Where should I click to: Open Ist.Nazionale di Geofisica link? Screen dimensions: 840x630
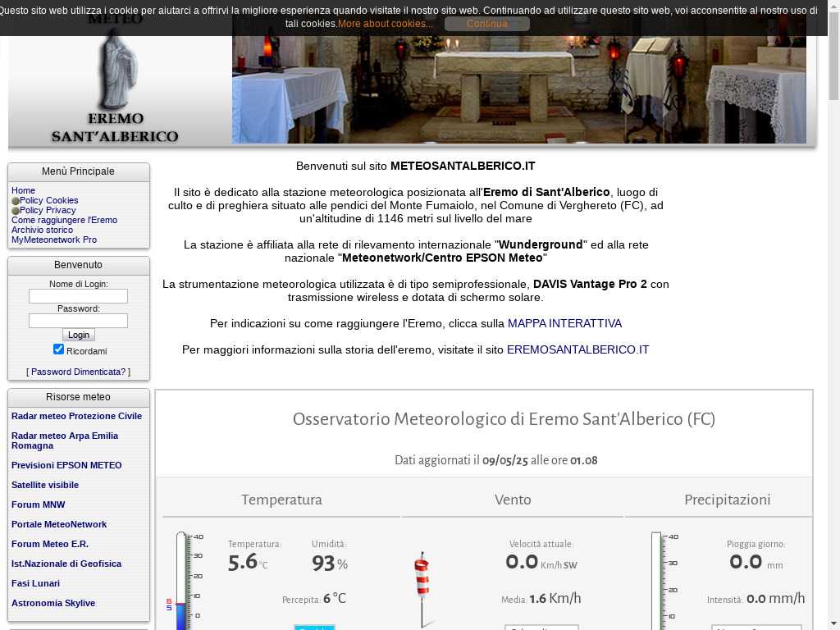[66, 564]
